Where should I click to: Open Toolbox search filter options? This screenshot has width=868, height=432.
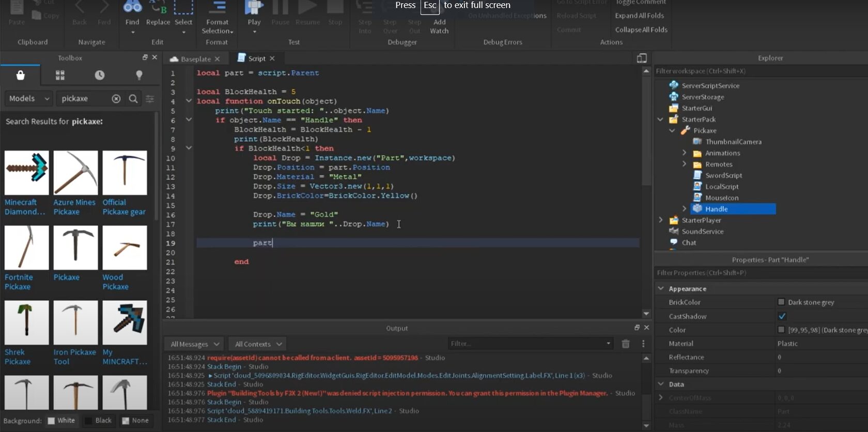pyautogui.click(x=150, y=99)
